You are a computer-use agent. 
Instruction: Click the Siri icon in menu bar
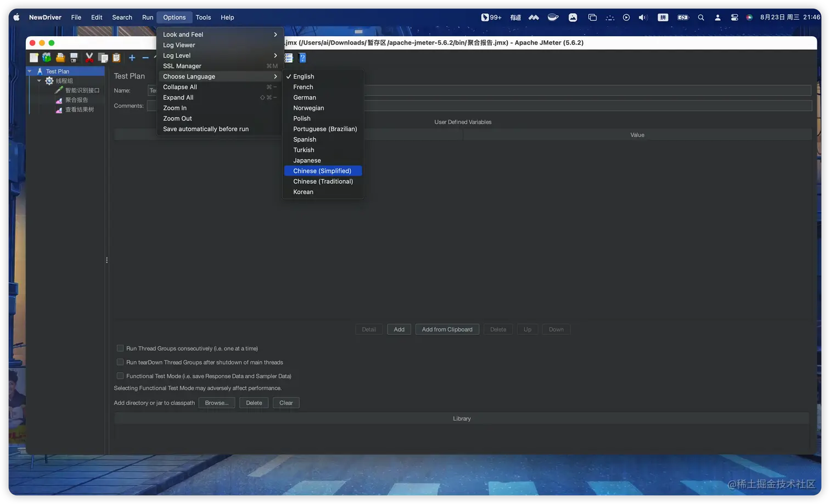(749, 17)
